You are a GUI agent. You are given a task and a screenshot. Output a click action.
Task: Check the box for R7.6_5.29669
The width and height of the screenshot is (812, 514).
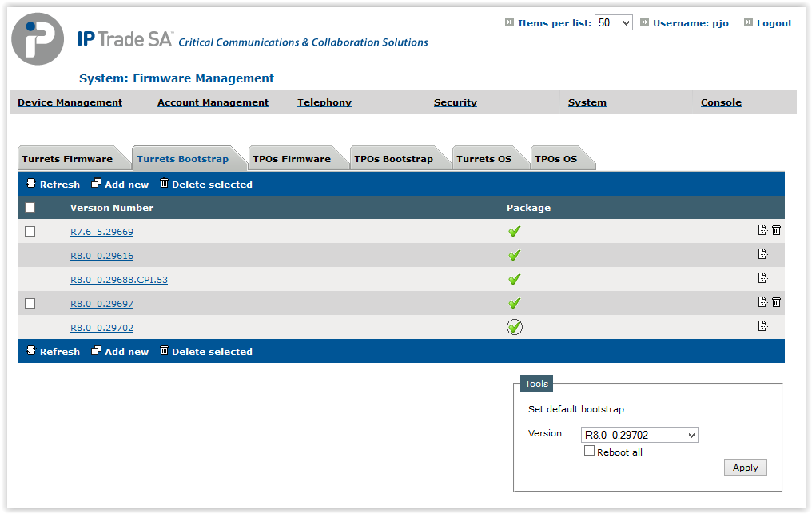30,232
